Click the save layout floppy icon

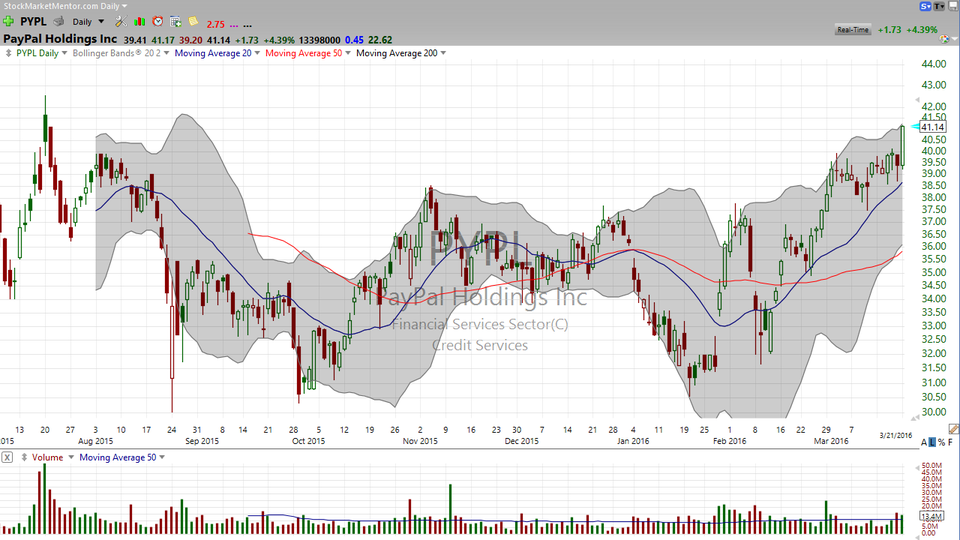click(x=953, y=6)
